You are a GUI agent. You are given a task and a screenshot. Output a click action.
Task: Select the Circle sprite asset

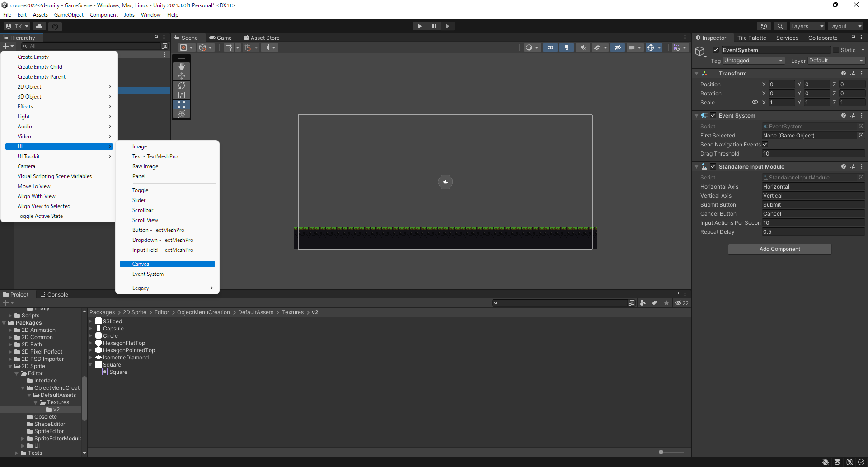[110, 336]
